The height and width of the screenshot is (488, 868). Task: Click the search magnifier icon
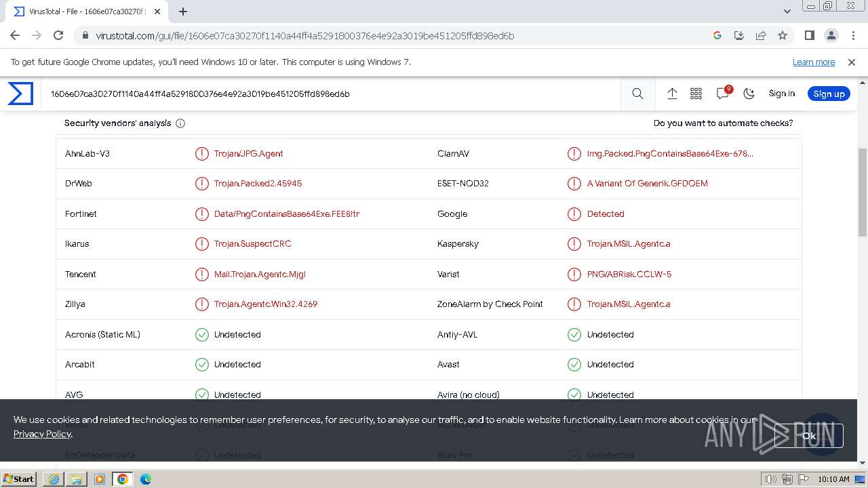(637, 94)
